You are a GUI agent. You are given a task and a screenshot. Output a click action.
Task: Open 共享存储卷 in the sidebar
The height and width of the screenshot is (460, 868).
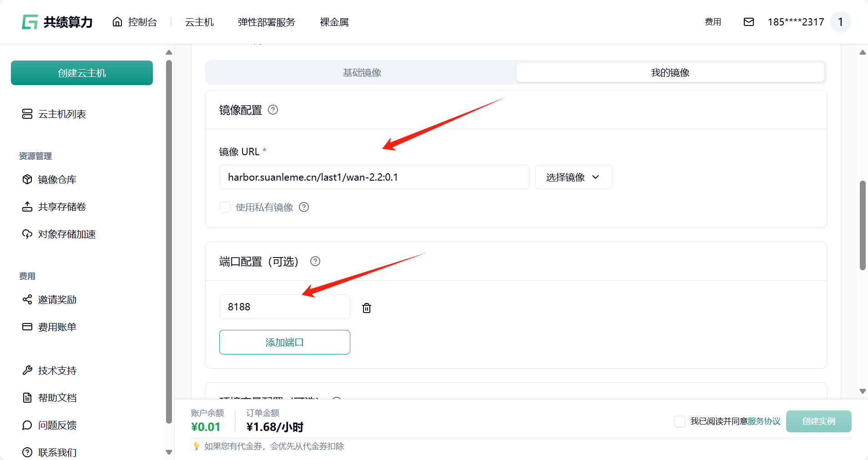click(x=62, y=207)
